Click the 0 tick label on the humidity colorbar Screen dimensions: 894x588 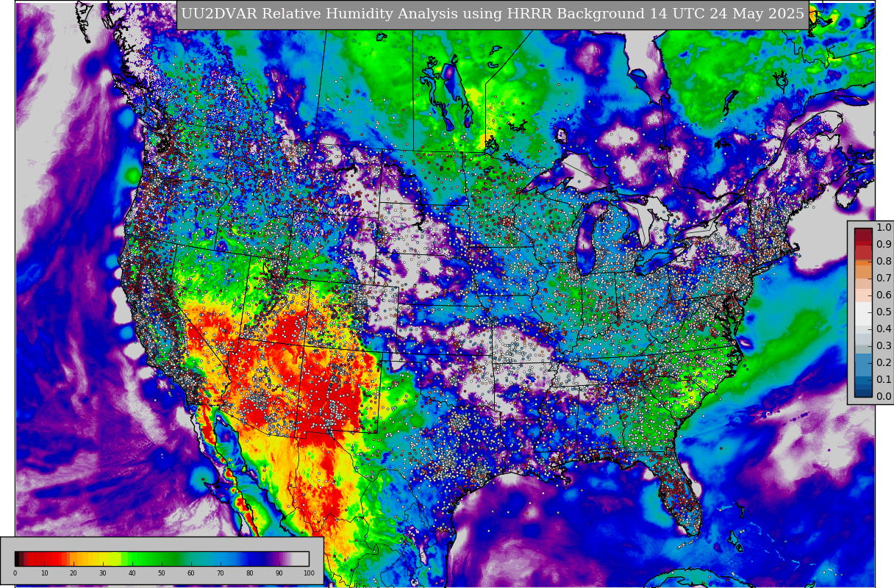15,573
